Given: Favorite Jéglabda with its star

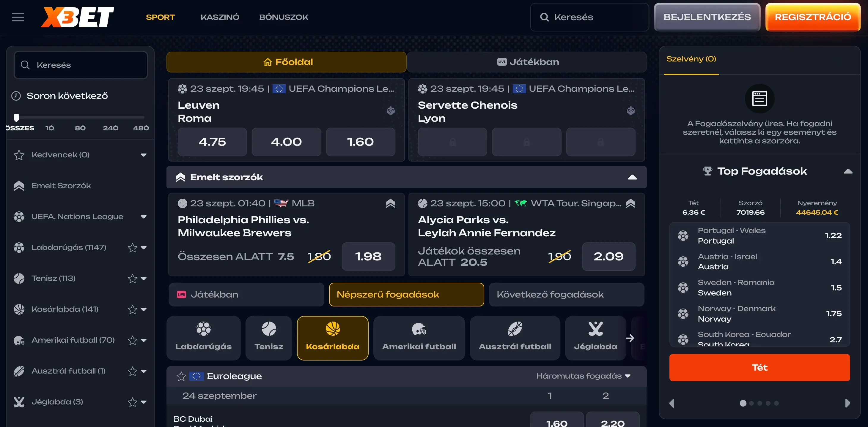Looking at the screenshot, I should tap(132, 402).
